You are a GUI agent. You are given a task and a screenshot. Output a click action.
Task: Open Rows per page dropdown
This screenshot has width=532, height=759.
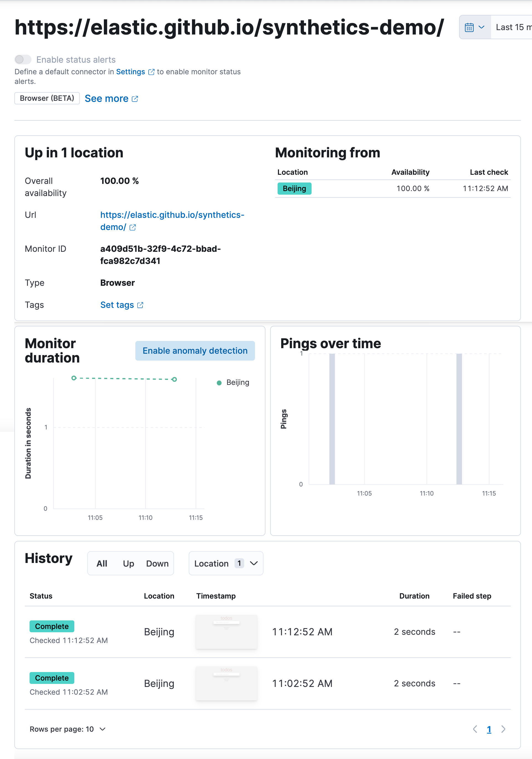[x=67, y=729]
